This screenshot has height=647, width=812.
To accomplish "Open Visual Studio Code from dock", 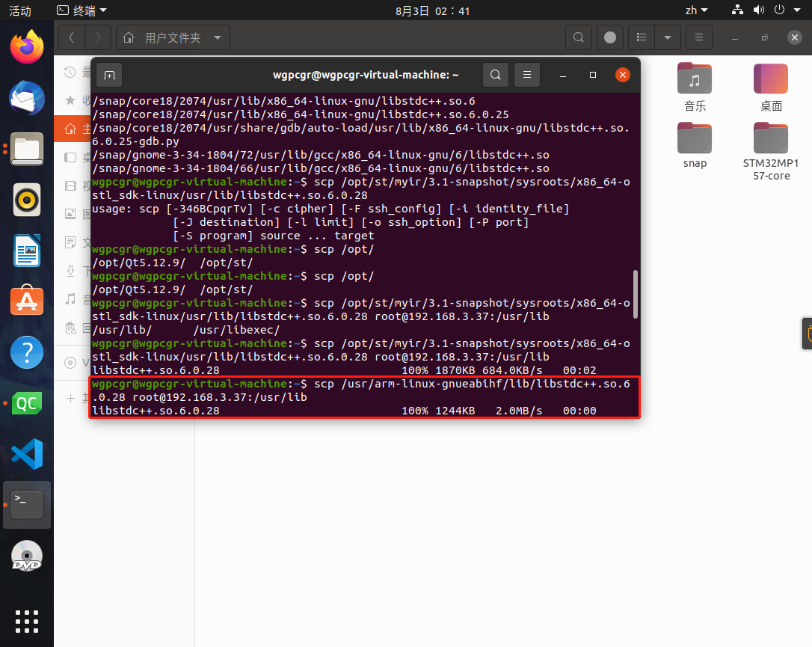I will pos(27,454).
